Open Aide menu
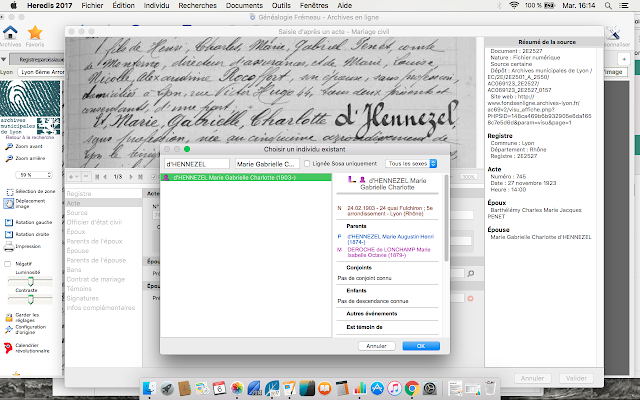This screenshot has height=400, width=640. pyautogui.click(x=344, y=6)
